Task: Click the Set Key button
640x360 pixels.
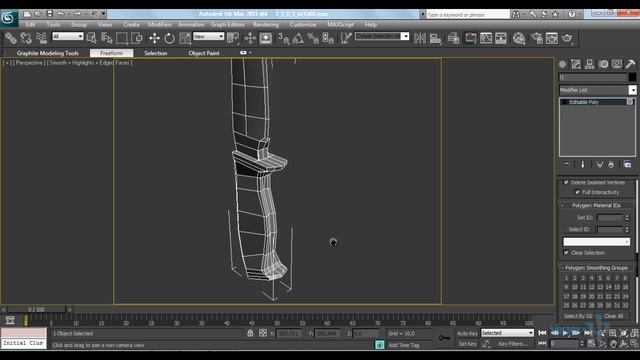Action: [x=467, y=344]
